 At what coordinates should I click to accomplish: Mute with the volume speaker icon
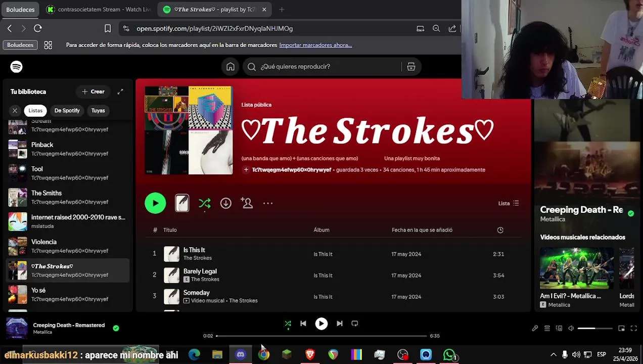click(571, 329)
